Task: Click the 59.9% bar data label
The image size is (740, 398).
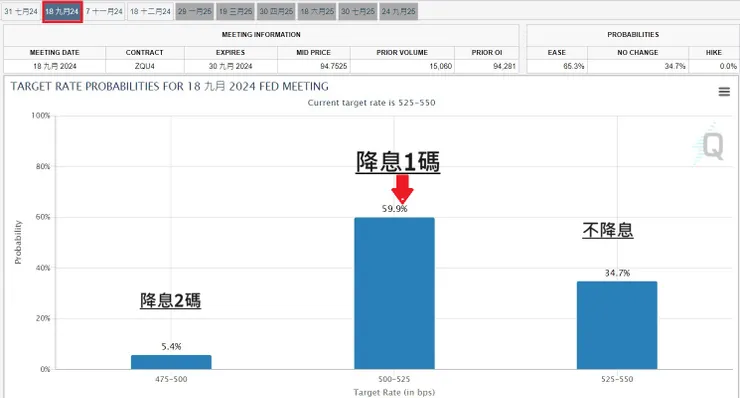Action: pos(395,208)
